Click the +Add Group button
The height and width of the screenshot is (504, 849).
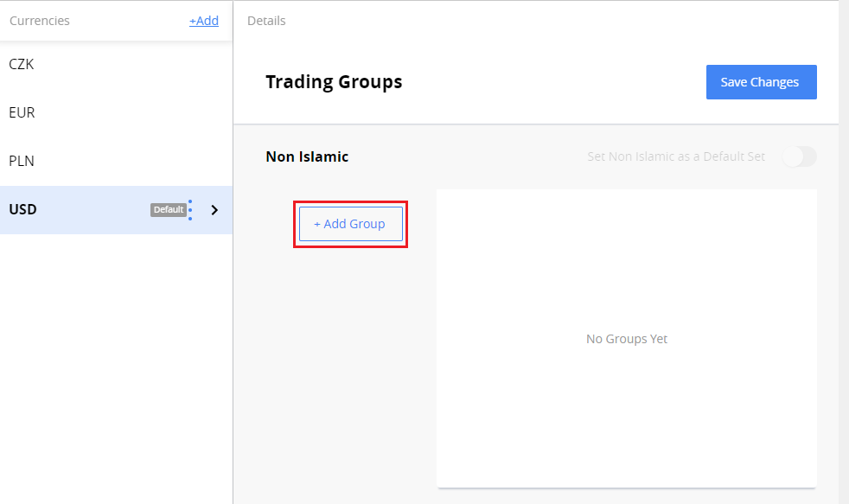350,223
